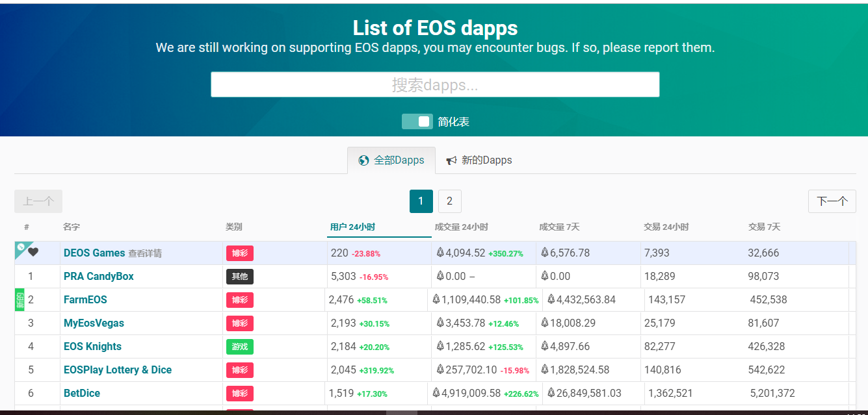Click the 1,362,521 transactions value for BetDice

(670, 393)
